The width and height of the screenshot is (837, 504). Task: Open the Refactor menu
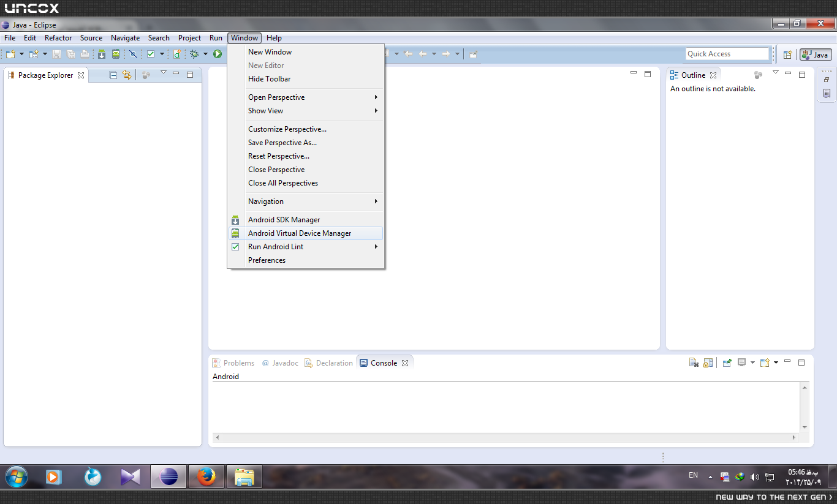58,38
